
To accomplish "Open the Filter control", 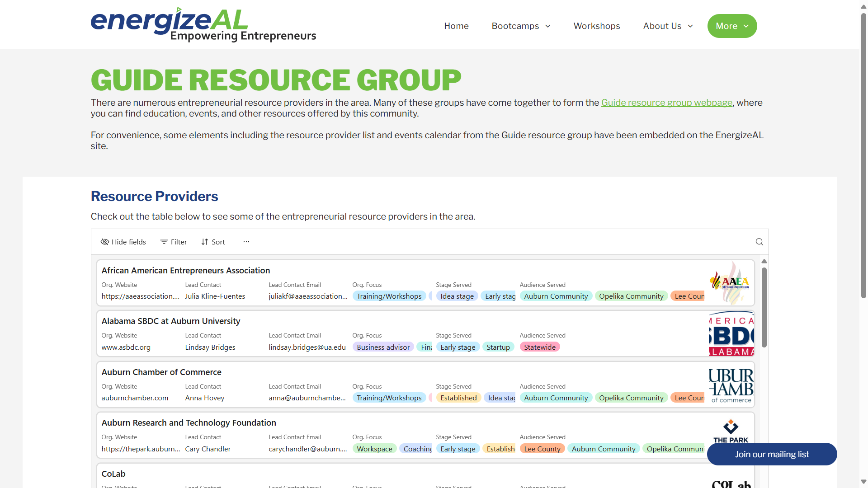I will [x=174, y=242].
